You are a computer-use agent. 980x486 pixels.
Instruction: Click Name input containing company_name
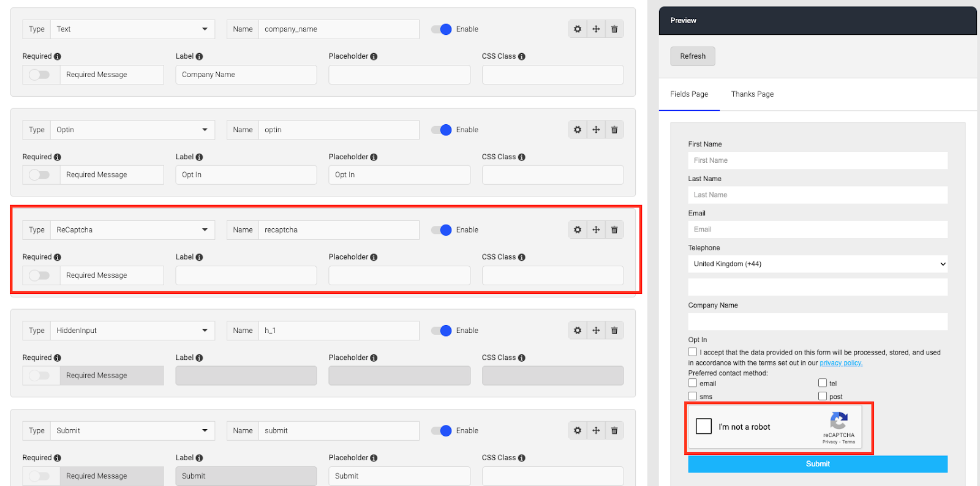tap(339, 29)
